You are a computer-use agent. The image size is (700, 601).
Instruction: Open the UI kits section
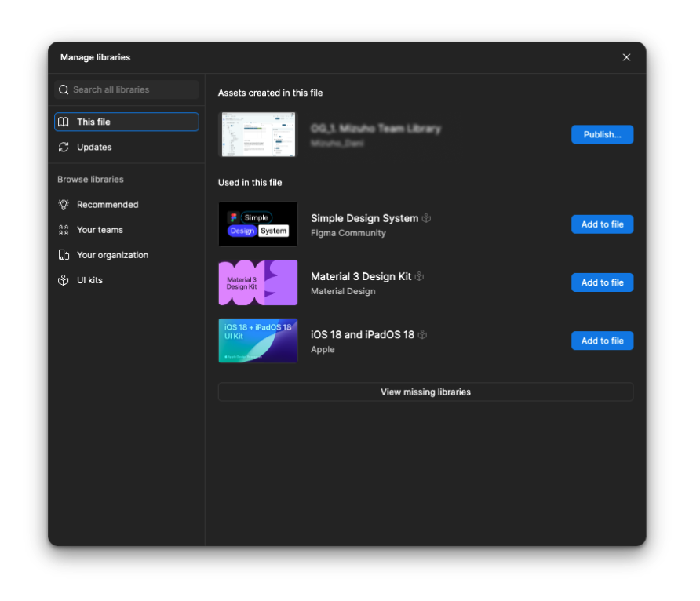[x=127, y=280]
